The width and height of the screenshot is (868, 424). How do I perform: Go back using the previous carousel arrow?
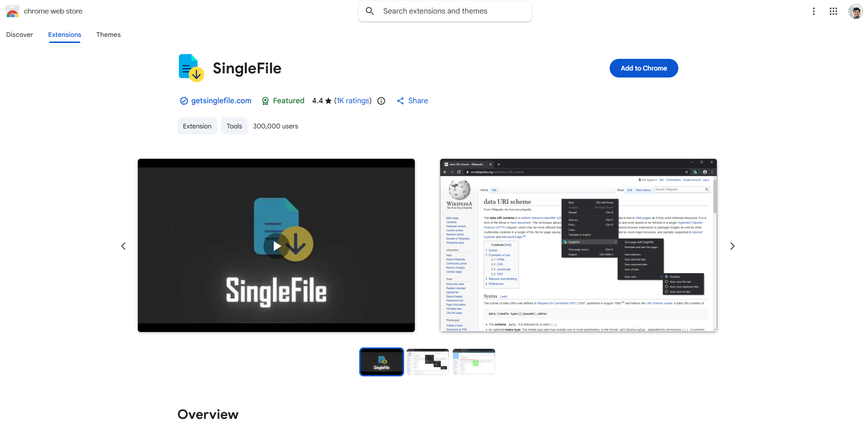[123, 246]
